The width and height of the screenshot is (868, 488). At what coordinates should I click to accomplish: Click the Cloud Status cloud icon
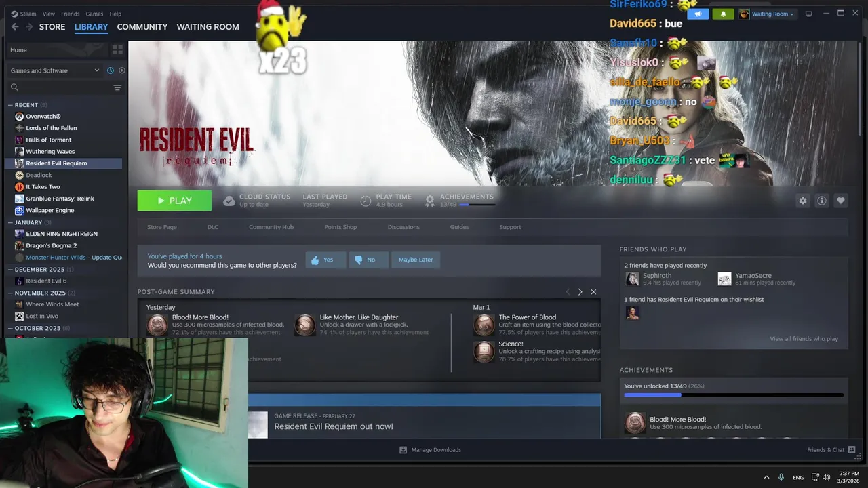coord(229,201)
